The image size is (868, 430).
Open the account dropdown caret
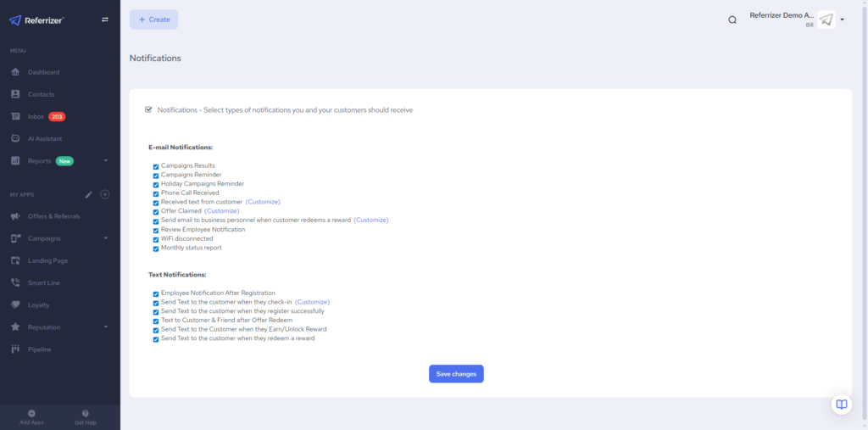click(x=843, y=20)
